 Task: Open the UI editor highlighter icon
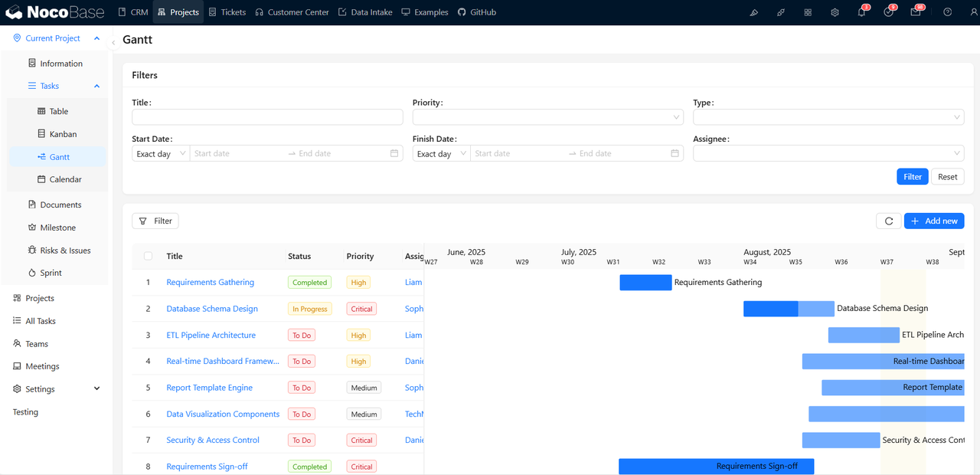click(x=753, y=12)
